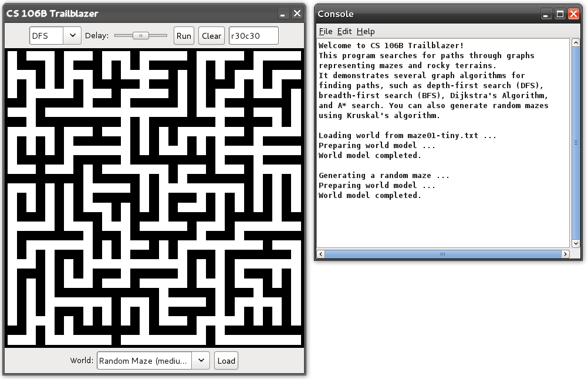588x379 pixels.
Task: Close the CS 106B Trailblazer window
Action: point(298,14)
